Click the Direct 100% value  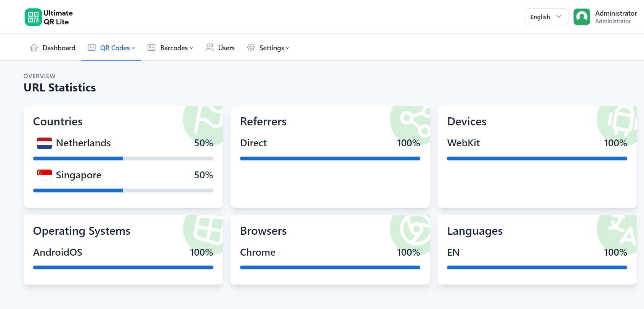(409, 143)
